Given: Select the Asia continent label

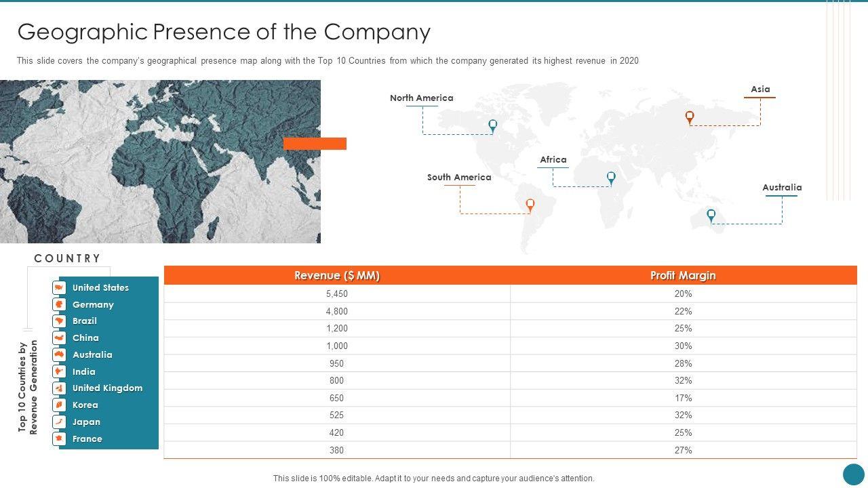Looking at the screenshot, I should pyautogui.click(x=760, y=89).
